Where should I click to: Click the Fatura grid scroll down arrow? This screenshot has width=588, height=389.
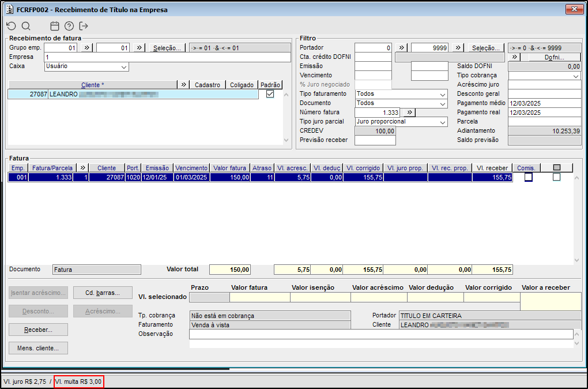576,260
